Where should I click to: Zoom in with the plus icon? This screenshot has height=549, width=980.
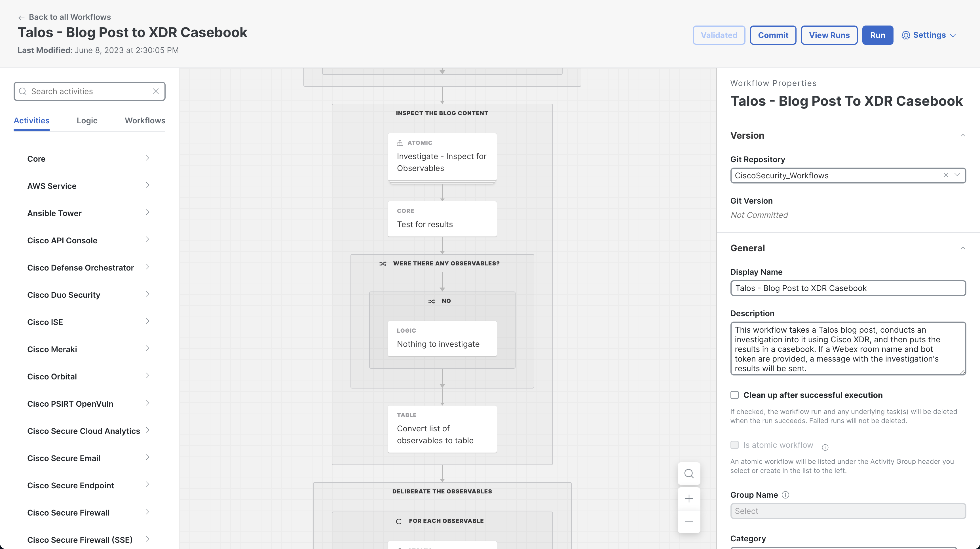tap(688, 499)
